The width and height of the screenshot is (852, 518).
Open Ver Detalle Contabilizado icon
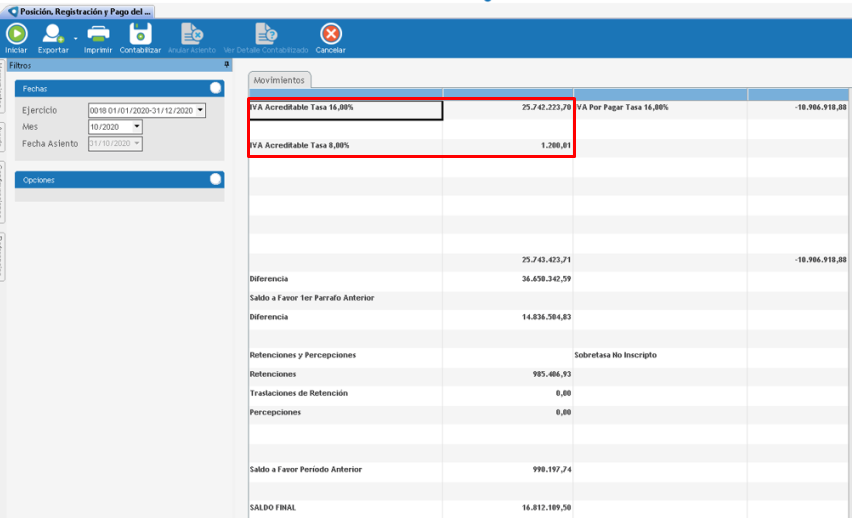click(x=265, y=34)
